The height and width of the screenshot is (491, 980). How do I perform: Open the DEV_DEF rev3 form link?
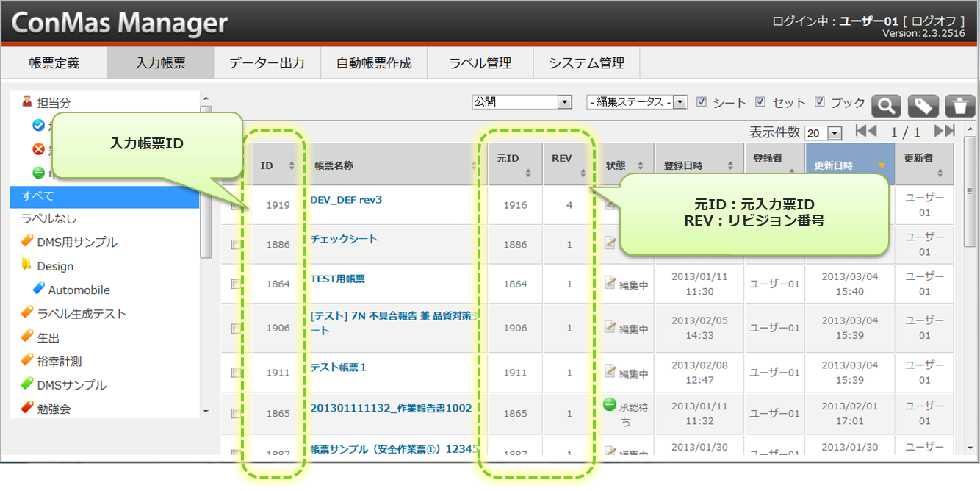[346, 200]
